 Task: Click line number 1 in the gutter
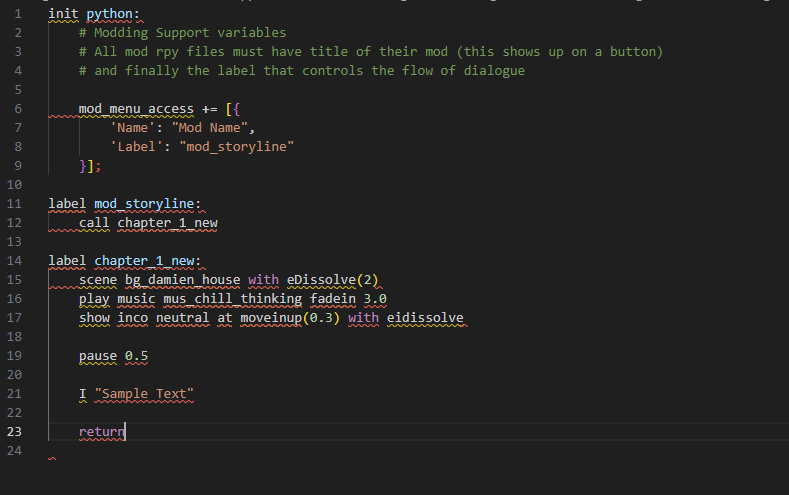(17, 15)
